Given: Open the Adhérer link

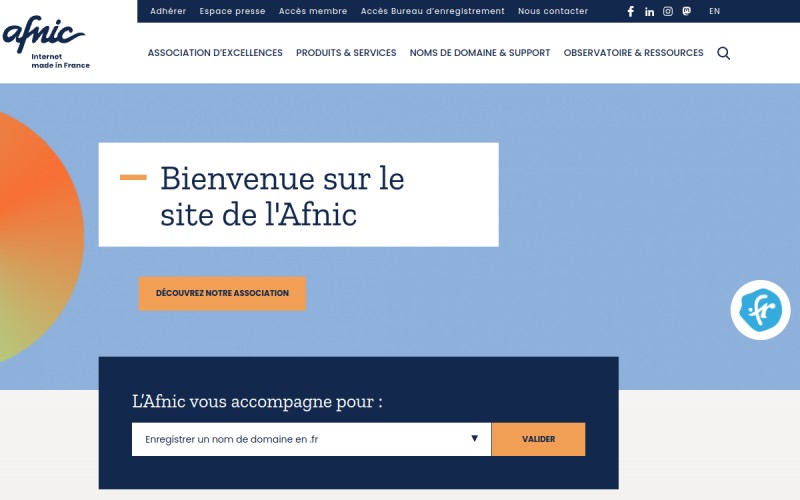Looking at the screenshot, I should click(168, 11).
